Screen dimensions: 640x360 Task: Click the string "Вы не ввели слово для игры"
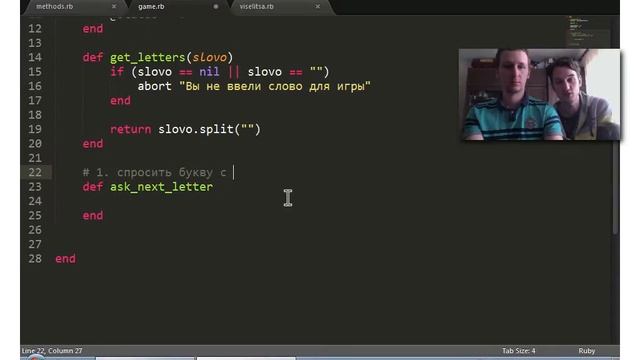coord(275,87)
